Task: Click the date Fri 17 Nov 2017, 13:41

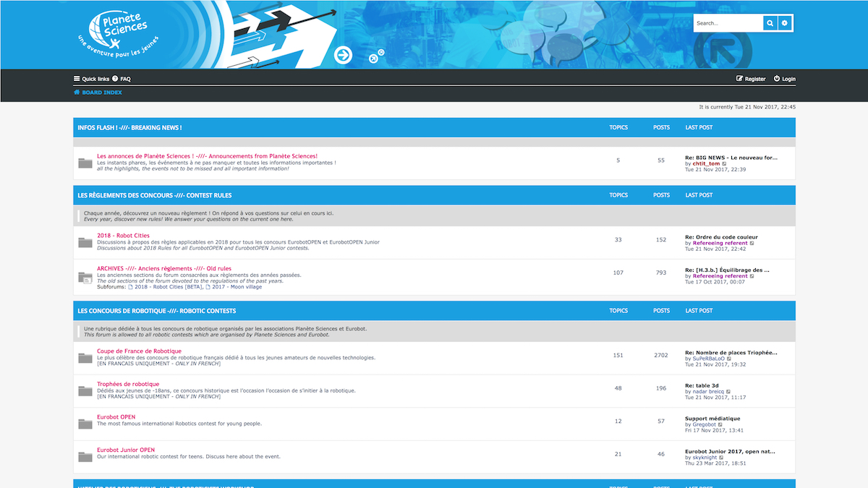Action: (715, 431)
